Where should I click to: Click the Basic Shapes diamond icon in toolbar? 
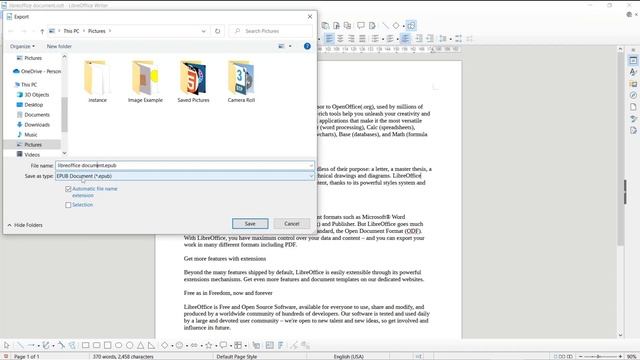tap(396, 26)
